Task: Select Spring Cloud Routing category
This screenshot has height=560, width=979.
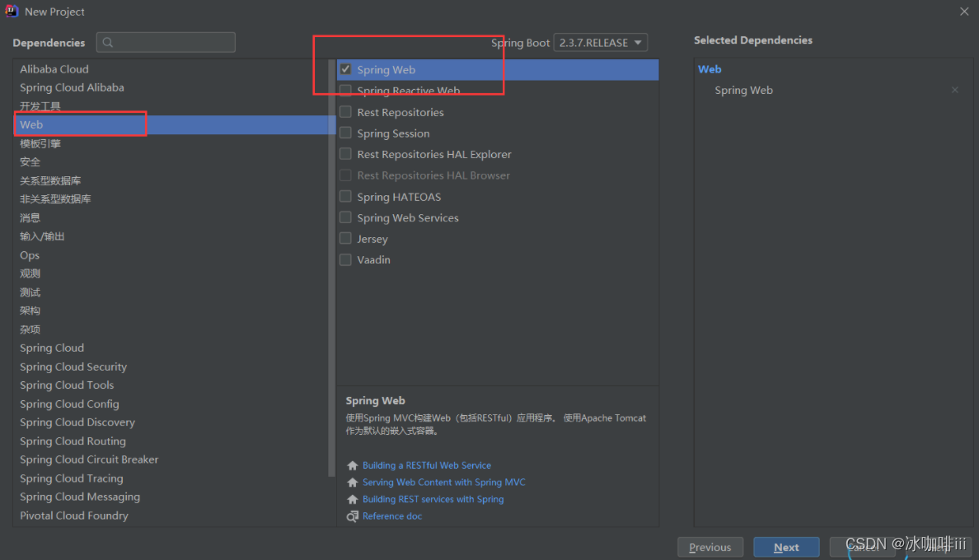Action: pyautogui.click(x=171, y=441)
